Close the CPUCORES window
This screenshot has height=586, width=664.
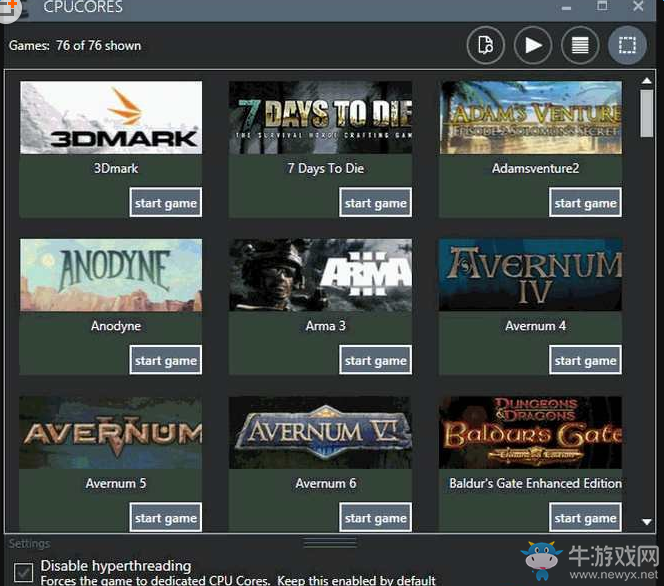click(x=638, y=6)
